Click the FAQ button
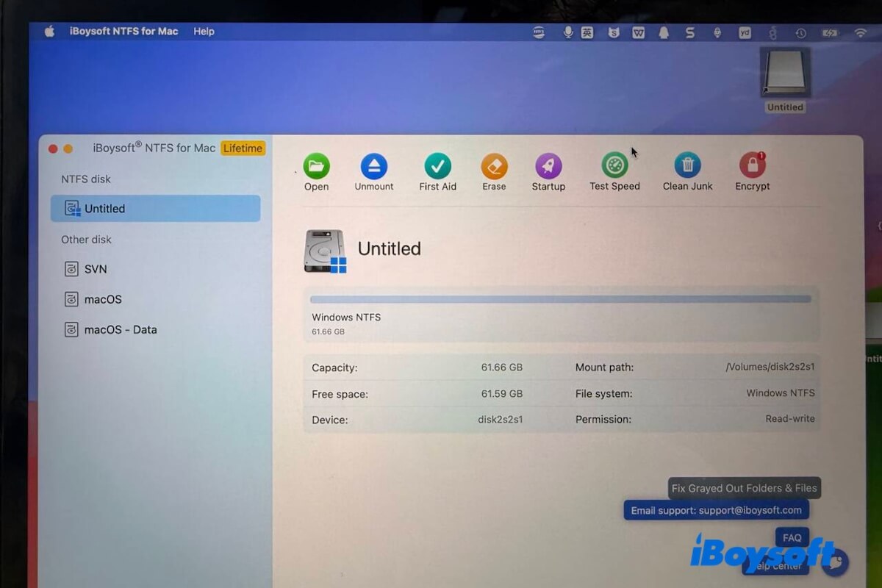Image resolution: width=882 pixels, height=588 pixels. click(x=792, y=537)
